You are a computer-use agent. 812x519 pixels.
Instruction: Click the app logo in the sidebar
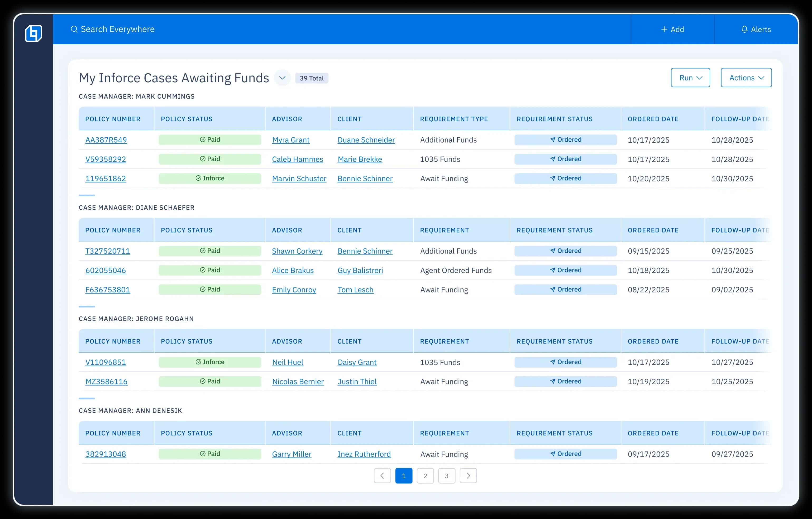pyautogui.click(x=34, y=33)
